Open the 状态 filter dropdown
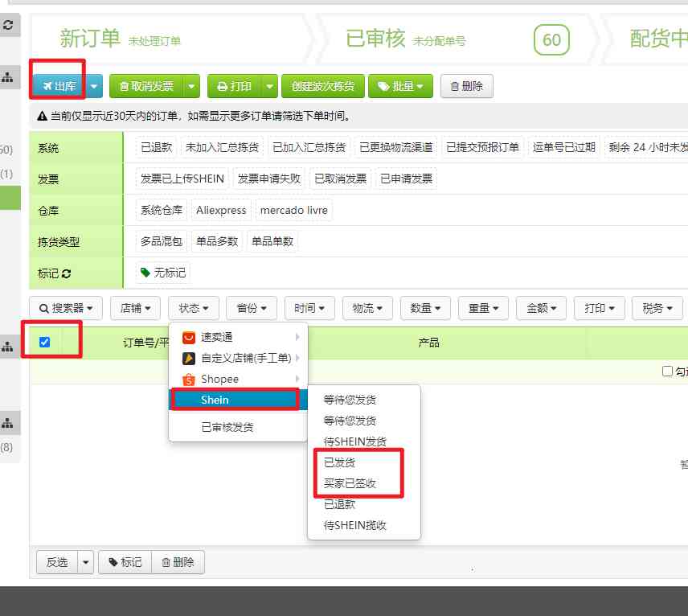 (191, 307)
